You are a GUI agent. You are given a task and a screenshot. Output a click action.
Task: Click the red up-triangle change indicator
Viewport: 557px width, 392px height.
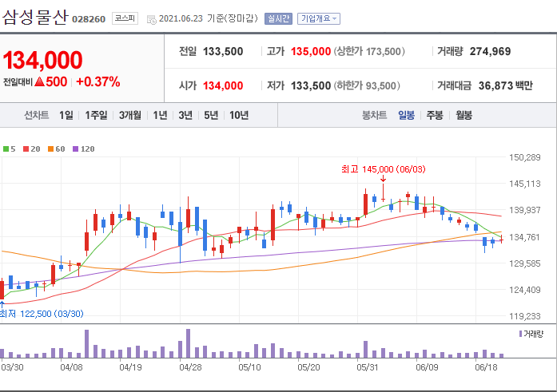pos(40,82)
